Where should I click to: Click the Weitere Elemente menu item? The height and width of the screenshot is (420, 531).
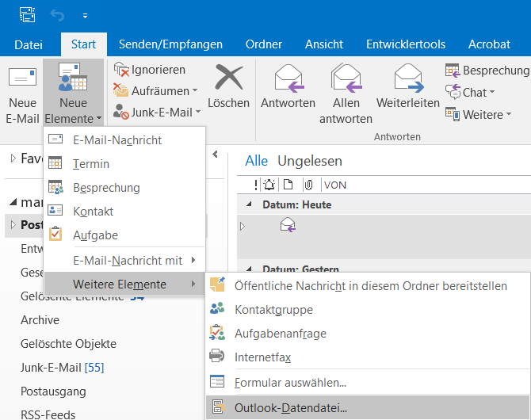124,284
